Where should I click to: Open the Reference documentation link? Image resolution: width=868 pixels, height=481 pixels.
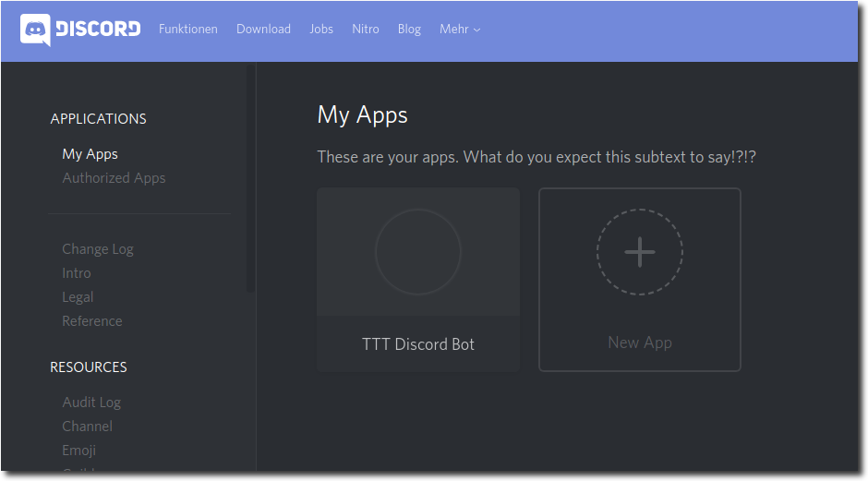tap(92, 321)
